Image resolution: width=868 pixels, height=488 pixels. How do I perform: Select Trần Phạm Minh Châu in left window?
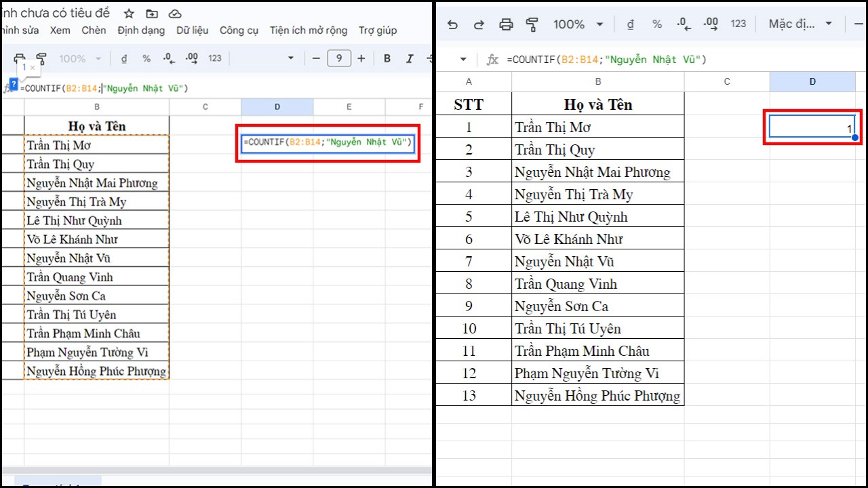pyautogui.click(x=97, y=333)
